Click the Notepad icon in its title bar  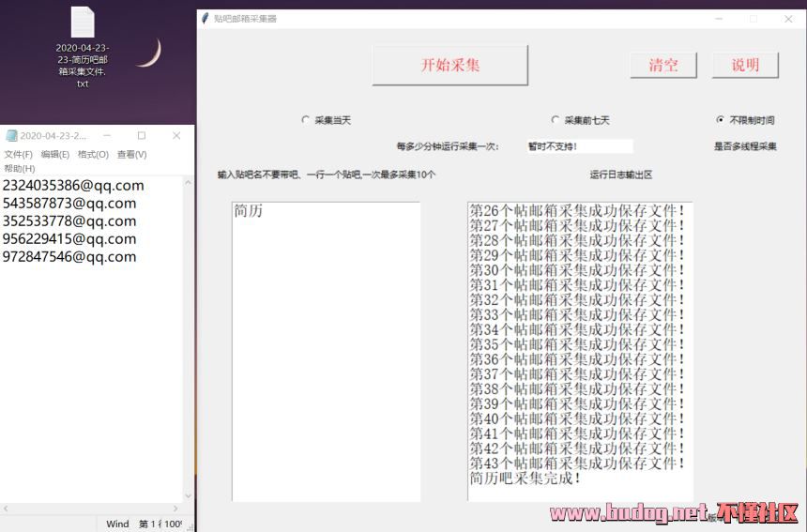point(11,136)
